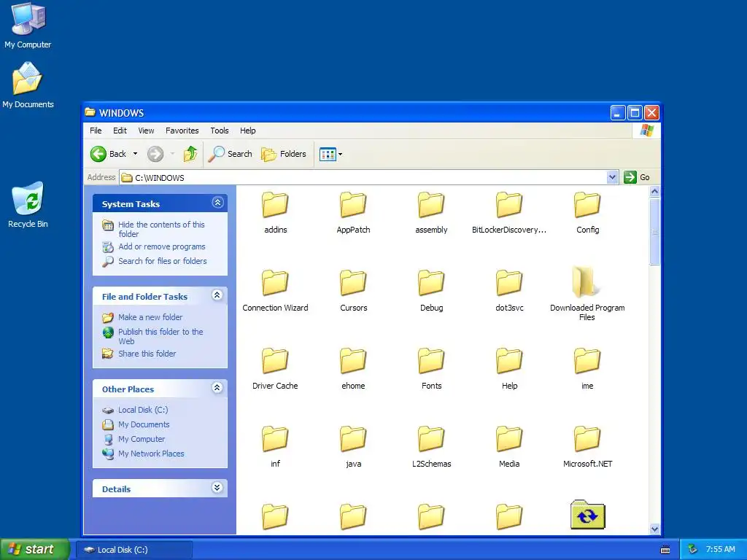The height and width of the screenshot is (560, 747).
Task: Open the Edit menu
Action: (120, 131)
